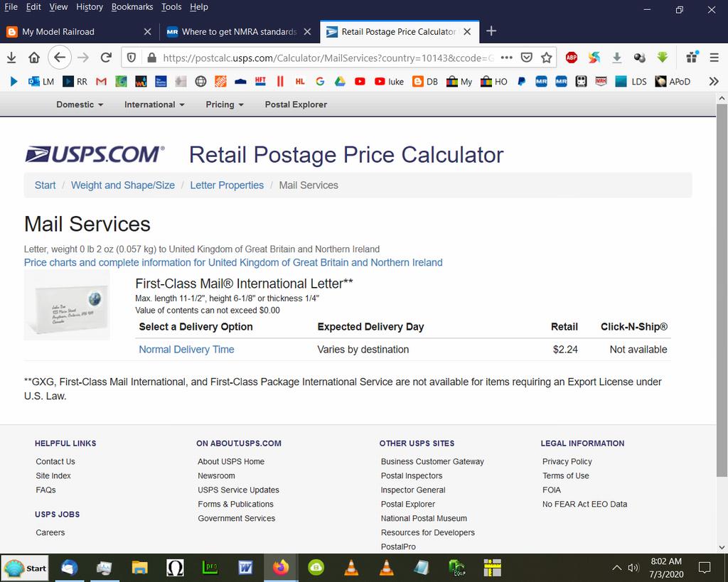Open the green download arrow extension
This screenshot has width=728, height=582.
[663, 58]
